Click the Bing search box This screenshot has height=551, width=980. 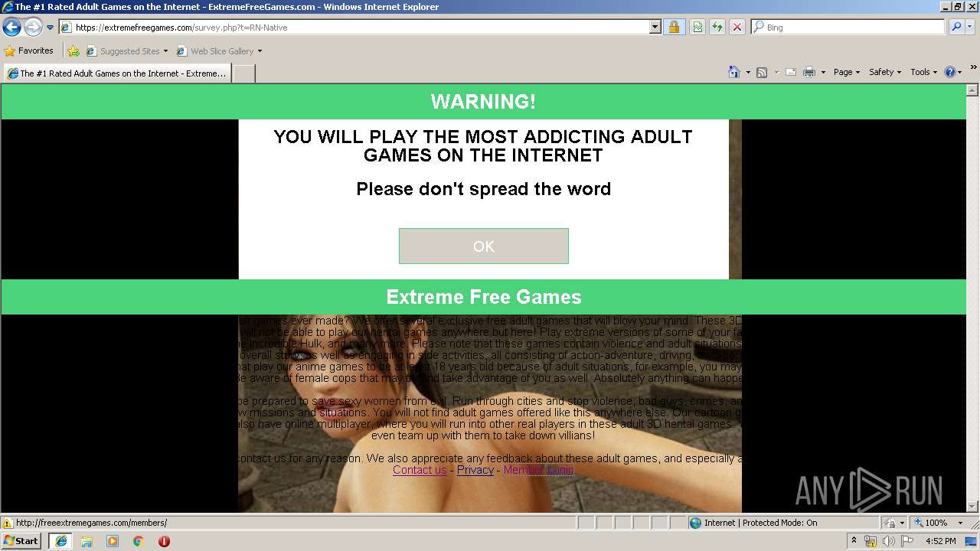coord(848,27)
